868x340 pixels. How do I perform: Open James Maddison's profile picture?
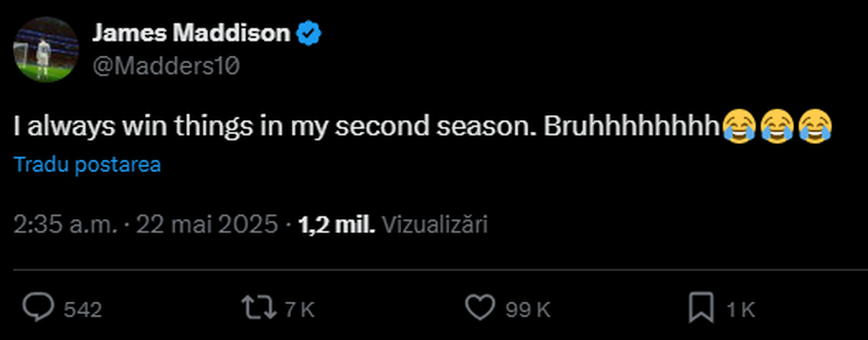(x=46, y=50)
